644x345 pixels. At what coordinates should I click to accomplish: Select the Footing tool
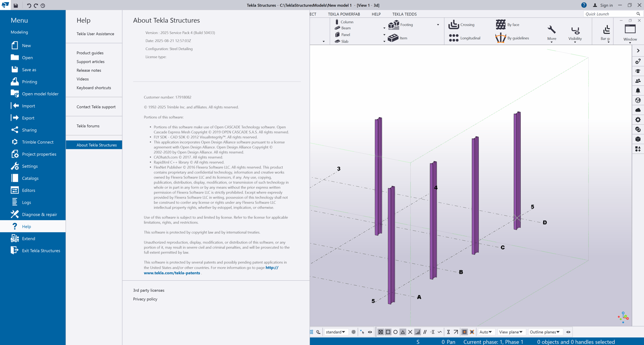pyautogui.click(x=401, y=25)
